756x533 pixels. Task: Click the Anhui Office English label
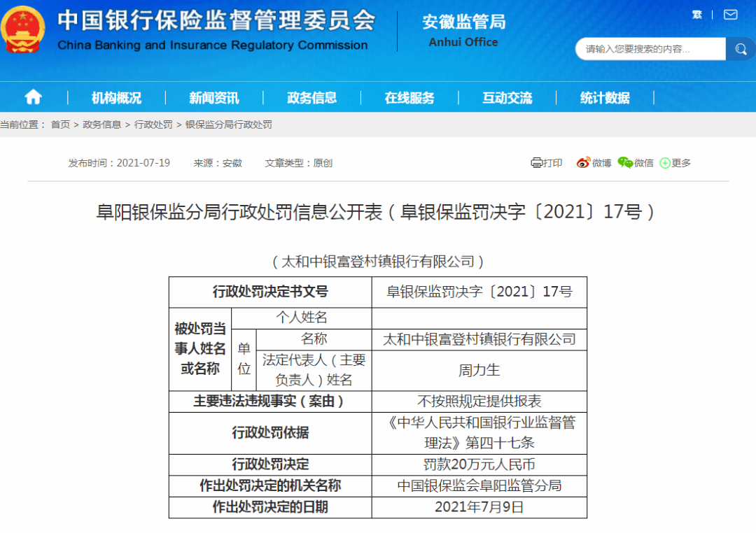point(463,43)
